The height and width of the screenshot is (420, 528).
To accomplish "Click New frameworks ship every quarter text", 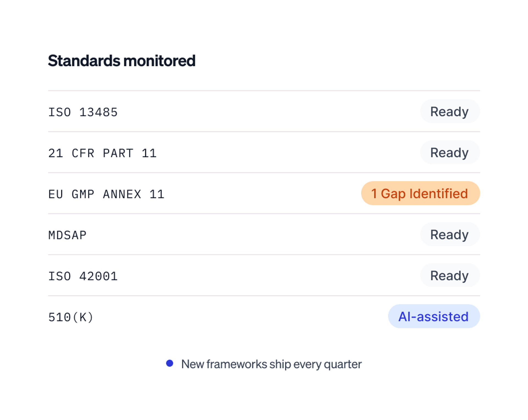I will click(x=271, y=364).
